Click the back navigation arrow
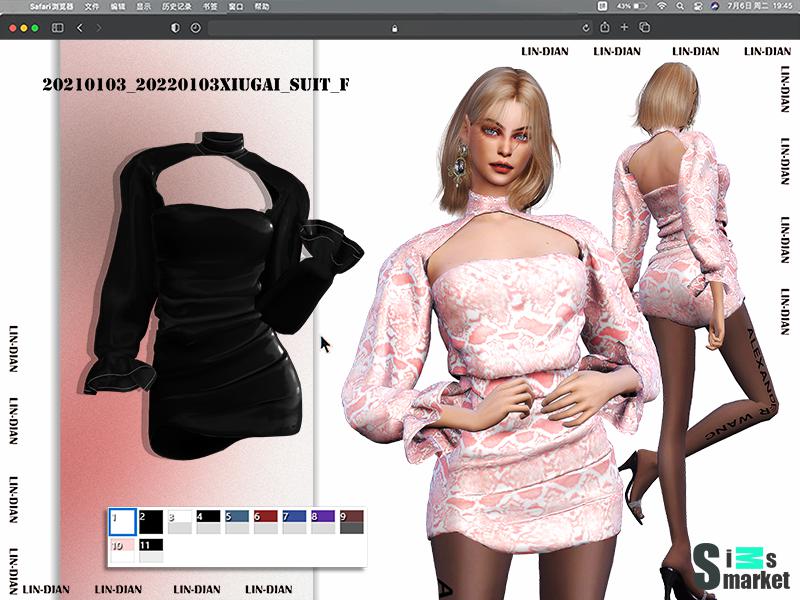Image resolution: width=800 pixels, height=600 pixels. click(x=80, y=28)
